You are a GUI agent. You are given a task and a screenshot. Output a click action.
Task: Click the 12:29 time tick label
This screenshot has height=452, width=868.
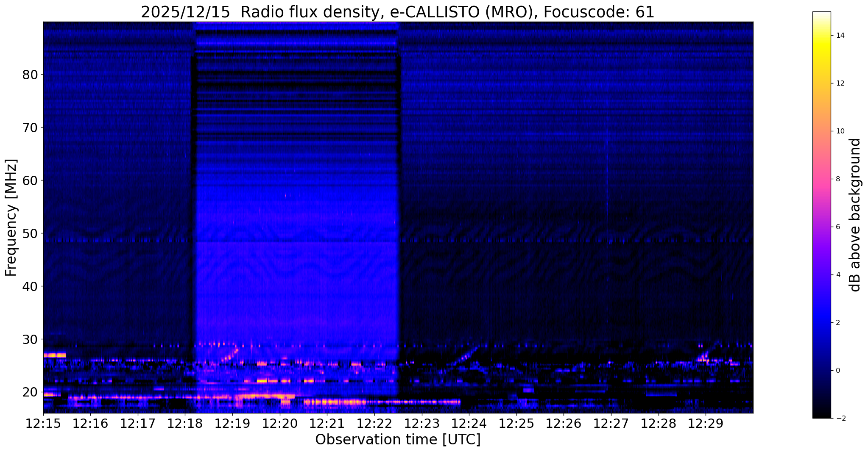tap(705, 424)
